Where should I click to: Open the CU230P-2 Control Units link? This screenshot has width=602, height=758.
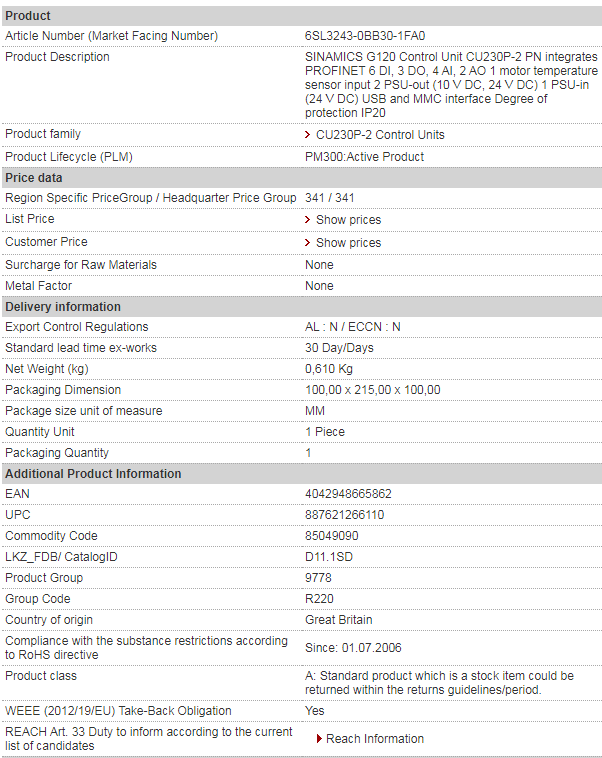tap(380, 135)
